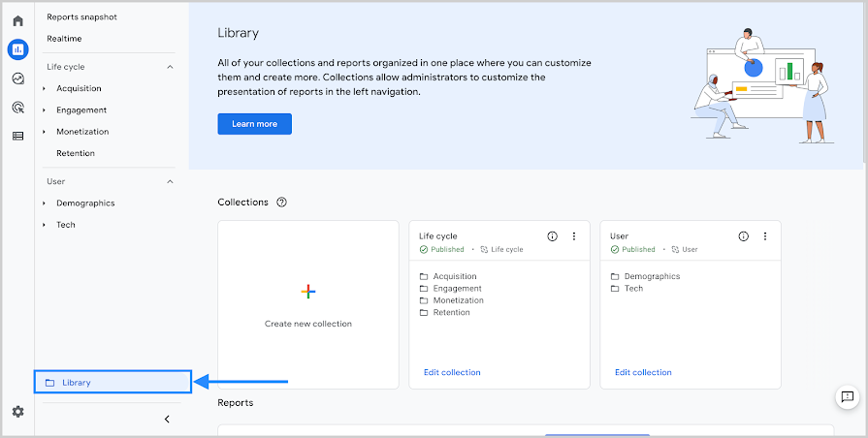Click help icon next to Collections

pos(282,203)
